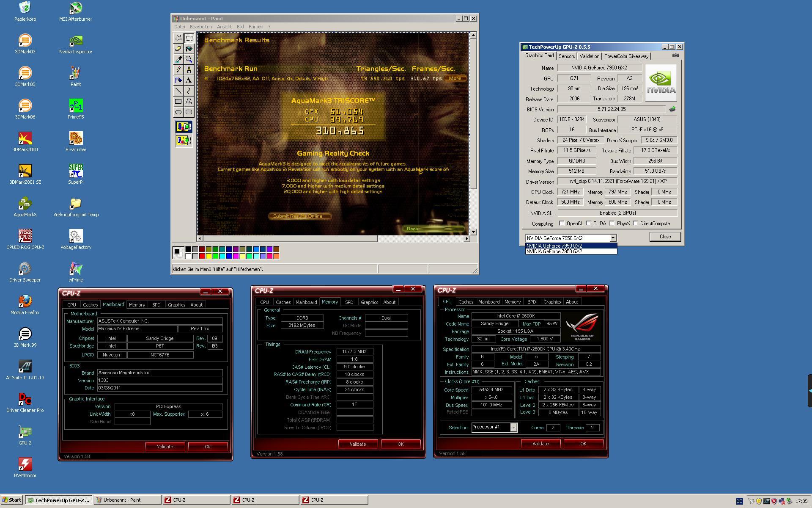812x508 pixels.
Task: Pick the red color swatch in Paint palette
Action: pyautogui.click(x=202, y=256)
